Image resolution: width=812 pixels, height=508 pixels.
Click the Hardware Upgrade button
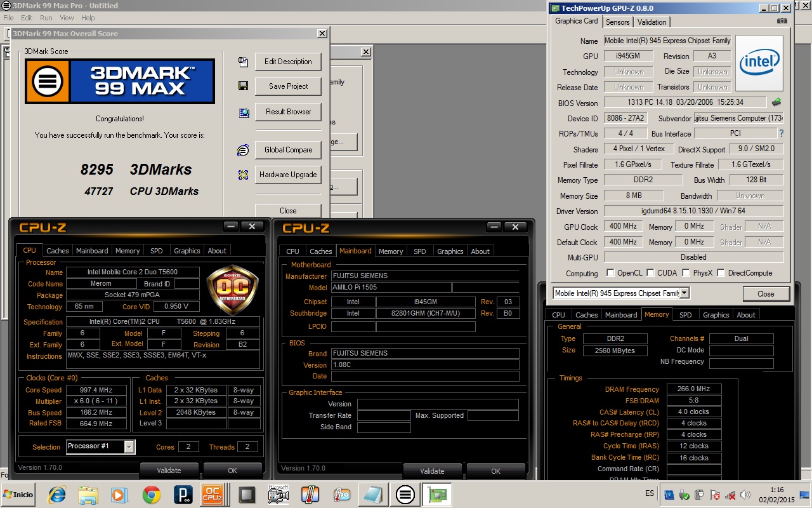point(288,175)
